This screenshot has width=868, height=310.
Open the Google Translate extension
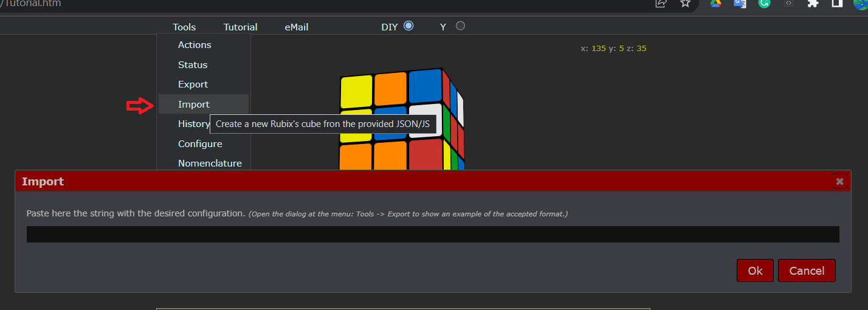point(740,4)
